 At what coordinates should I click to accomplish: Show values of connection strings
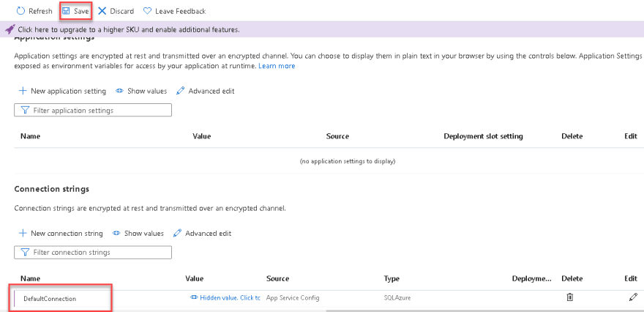pos(138,233)
